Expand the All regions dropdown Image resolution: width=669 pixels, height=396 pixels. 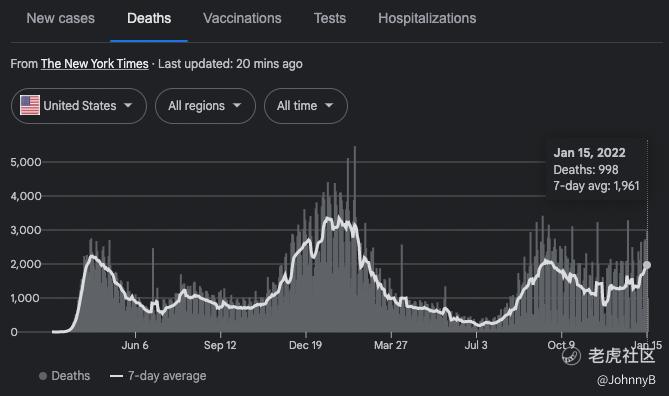coord(205,106)
